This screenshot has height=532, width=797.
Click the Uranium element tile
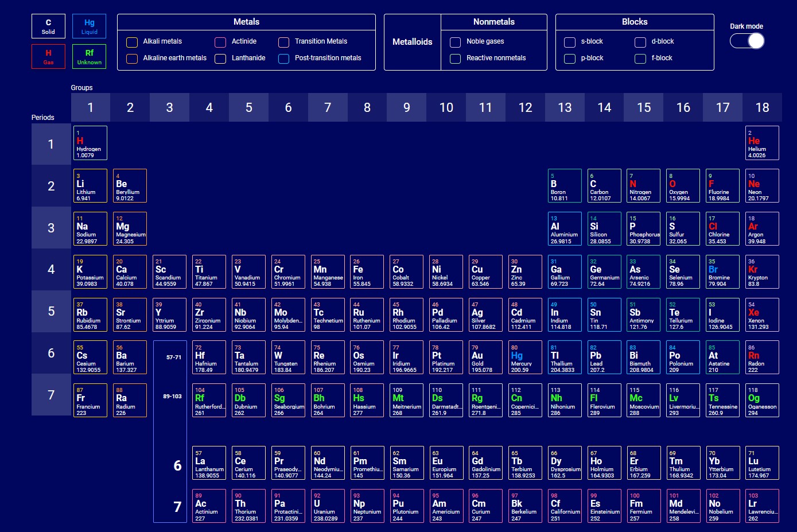pyautogui.click(x=328, y=506)
